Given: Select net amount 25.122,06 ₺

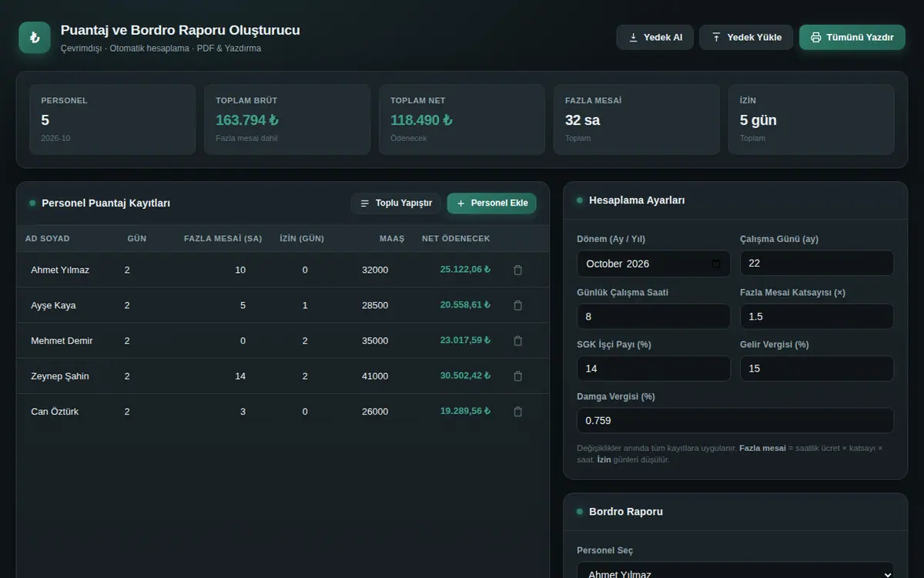Looking at the screenshot, I should tap(465, 270).
